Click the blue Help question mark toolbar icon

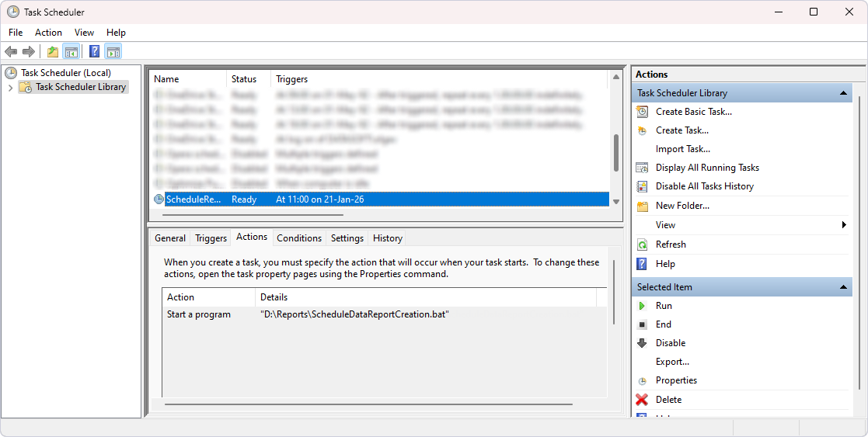95,52
